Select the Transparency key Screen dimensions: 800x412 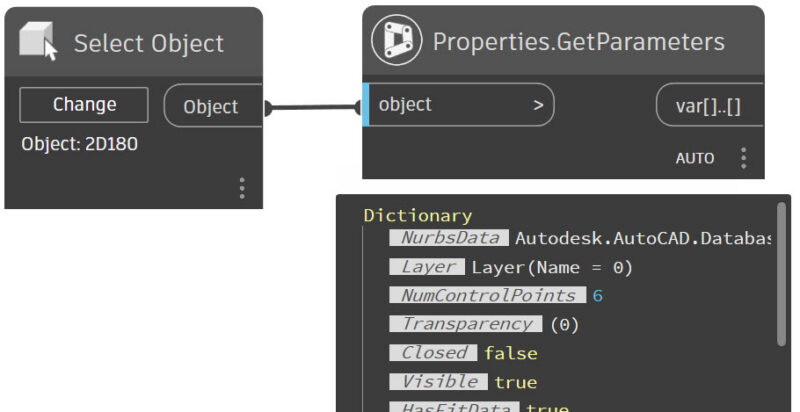(x=466, y=324)
